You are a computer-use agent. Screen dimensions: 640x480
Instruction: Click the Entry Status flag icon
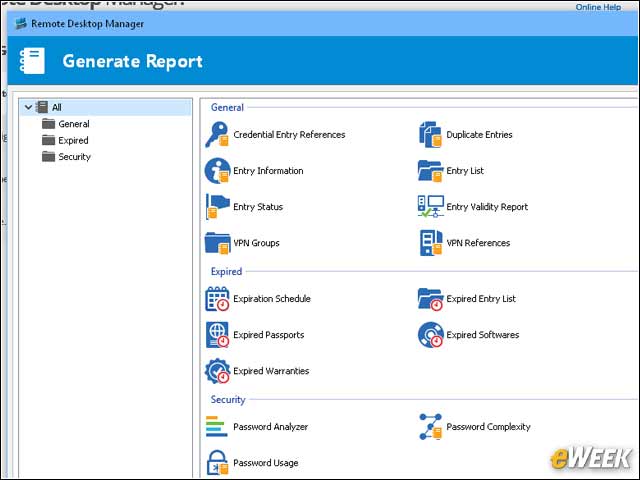click(x=218, y=207)
